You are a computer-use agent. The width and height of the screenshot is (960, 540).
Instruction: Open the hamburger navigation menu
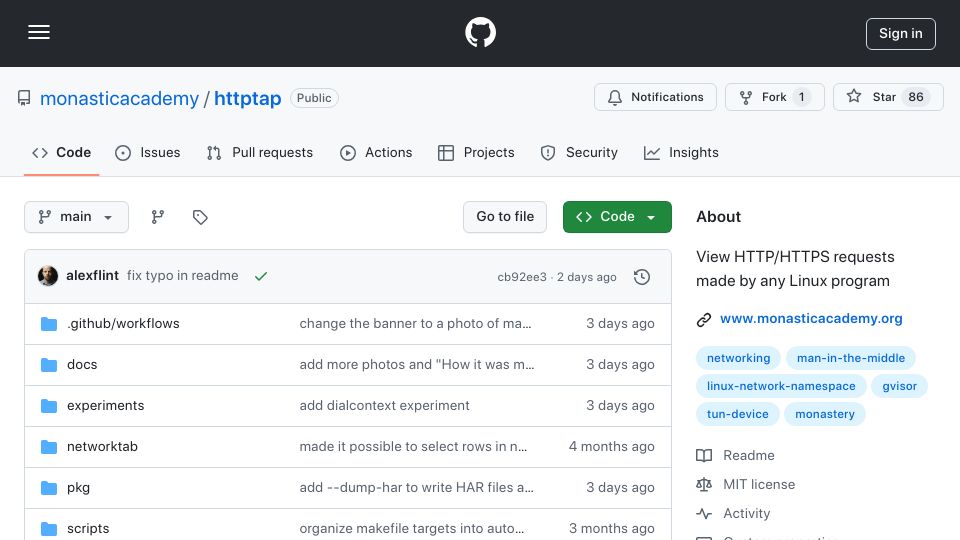39,32
